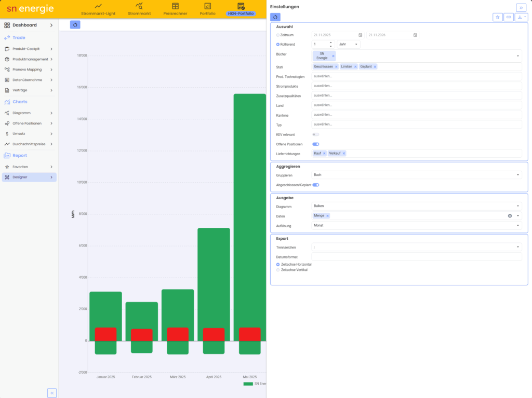The height and width of the screenshot is (398, 532).
Task: Click the Favoriten star icon in sidebar
Action: coord(7,167)
